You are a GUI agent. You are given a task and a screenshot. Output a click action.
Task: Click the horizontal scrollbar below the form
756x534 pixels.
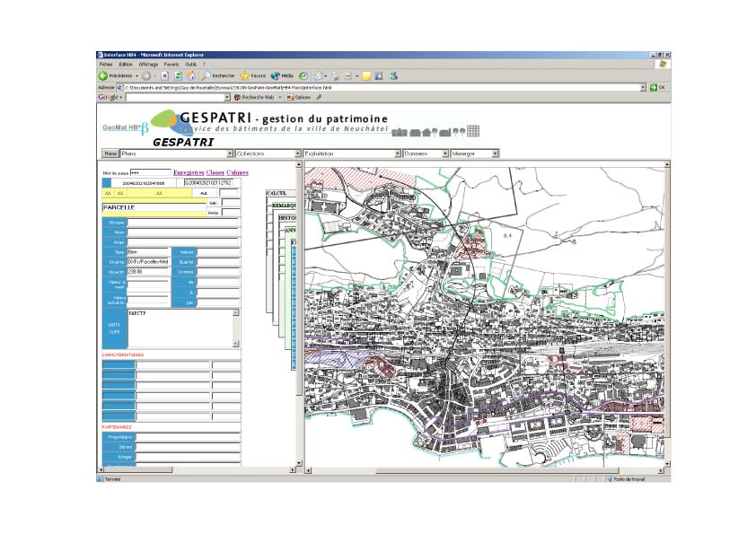tap(197, 469)
